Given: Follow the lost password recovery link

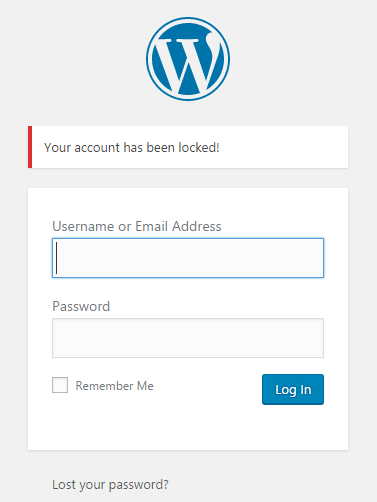Looking at the screenshot, I should [110, 485].
